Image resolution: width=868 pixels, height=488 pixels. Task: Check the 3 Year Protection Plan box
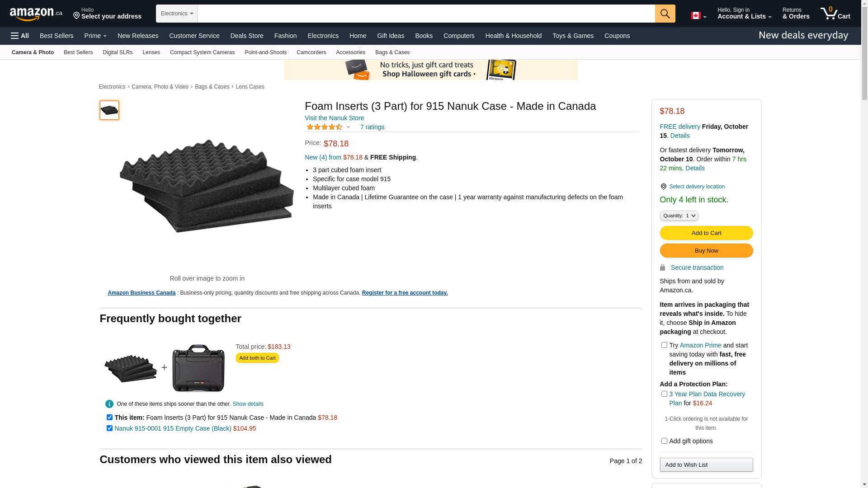tap(664, 394)
